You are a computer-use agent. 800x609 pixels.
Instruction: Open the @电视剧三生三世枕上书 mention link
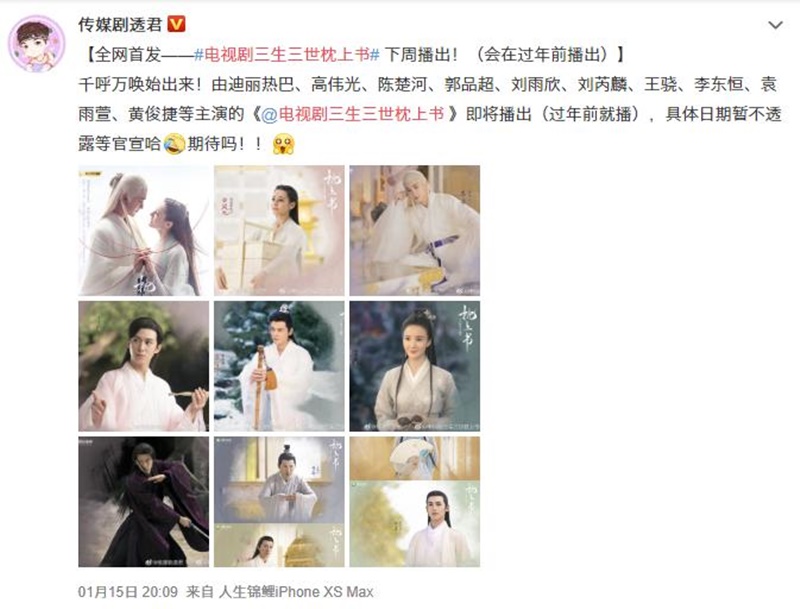pos(353,114)
